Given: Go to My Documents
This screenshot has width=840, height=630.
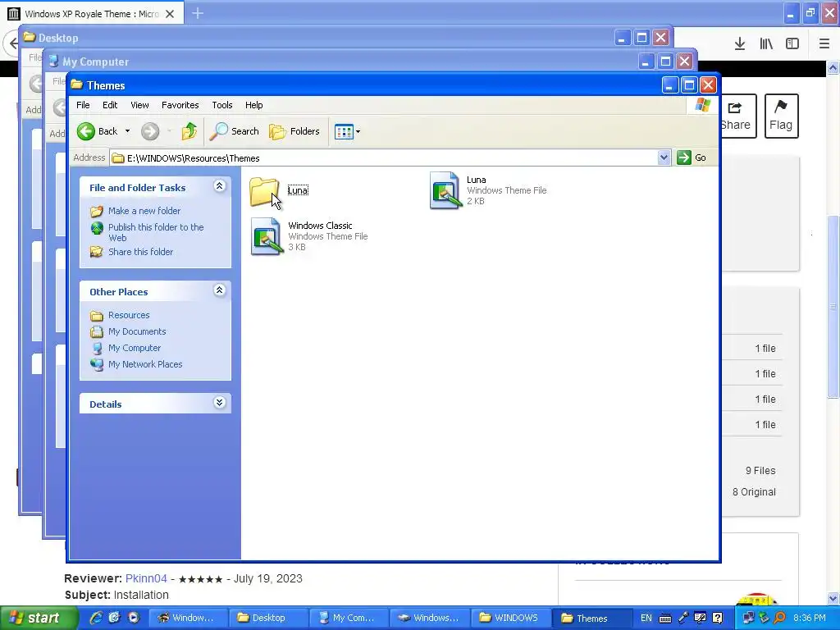Looking at the screenshot, I should [x=137, y=331].
